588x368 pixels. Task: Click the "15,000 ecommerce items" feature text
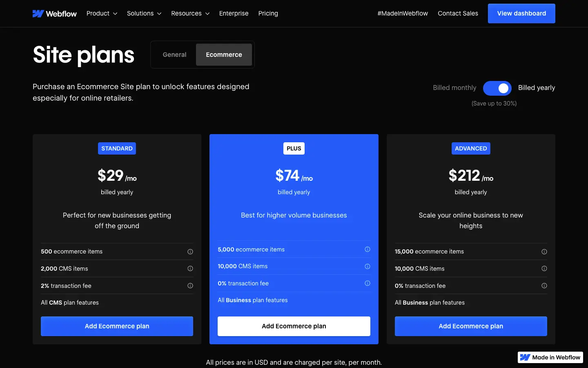[429, 252]
